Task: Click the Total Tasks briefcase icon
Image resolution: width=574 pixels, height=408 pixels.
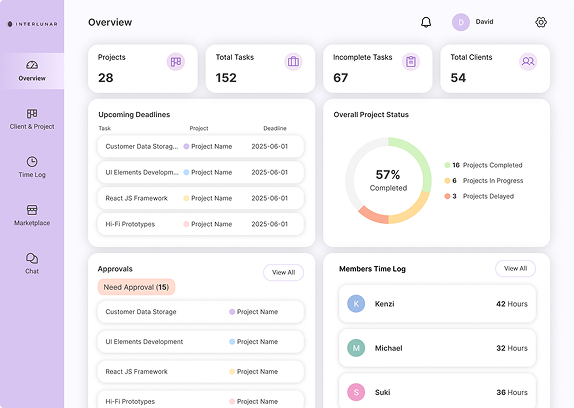Action: [293, 62]
